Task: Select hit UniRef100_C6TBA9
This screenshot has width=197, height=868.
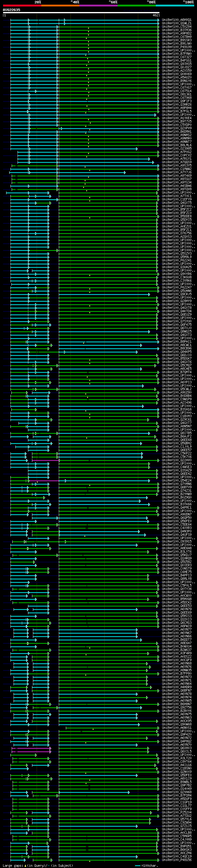Action: [177, 37]
